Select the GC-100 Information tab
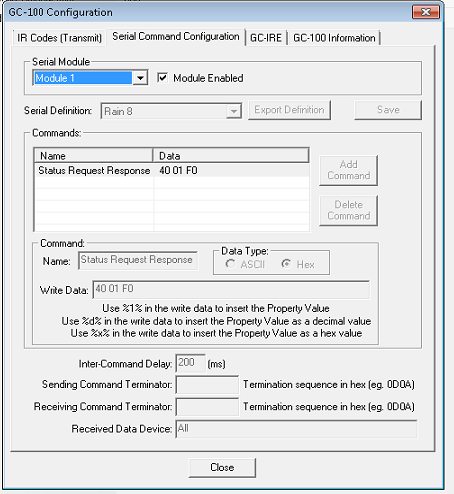Screen dimensions: 454x494 tap(334, 38)
